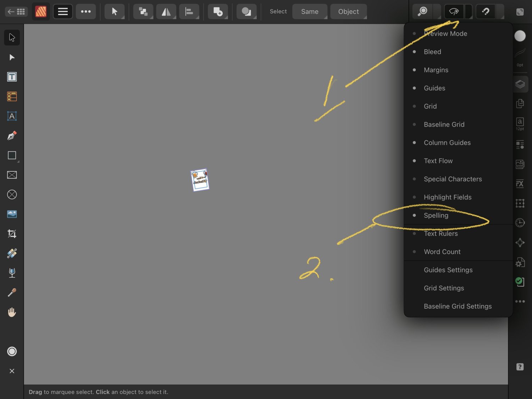
Task: Open the Object selection dropdown
Action: pyautogui.click(x=349, y=12)
